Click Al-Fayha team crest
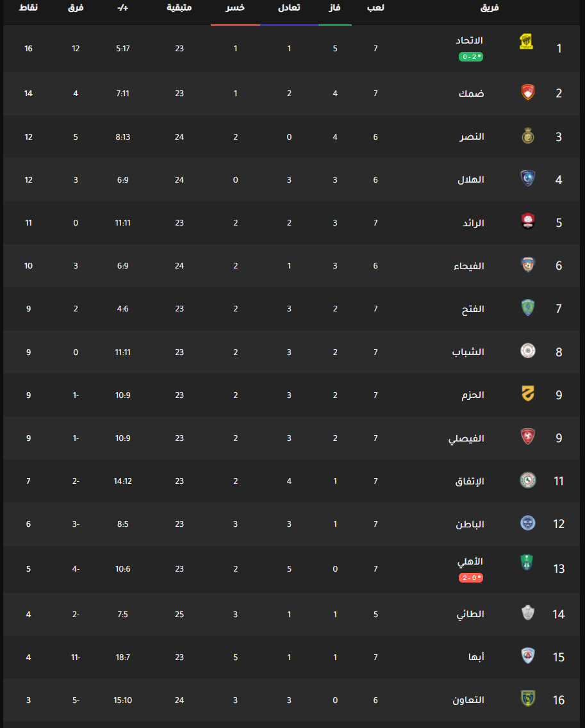This screenshot has width=585, height=728. click(x=528, y=264)
